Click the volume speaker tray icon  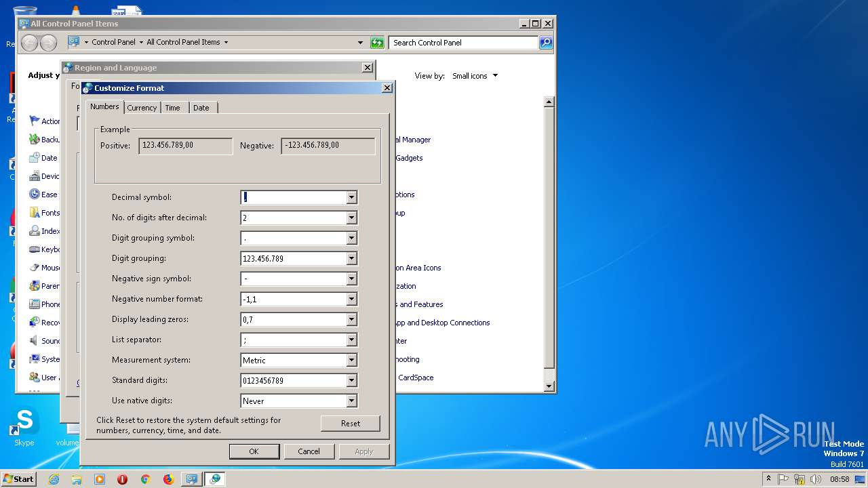pyautogui.click(x=816, y=479)
